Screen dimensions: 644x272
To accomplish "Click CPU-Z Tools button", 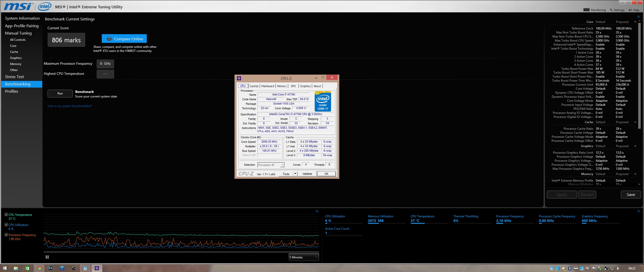I will [286, 174].
